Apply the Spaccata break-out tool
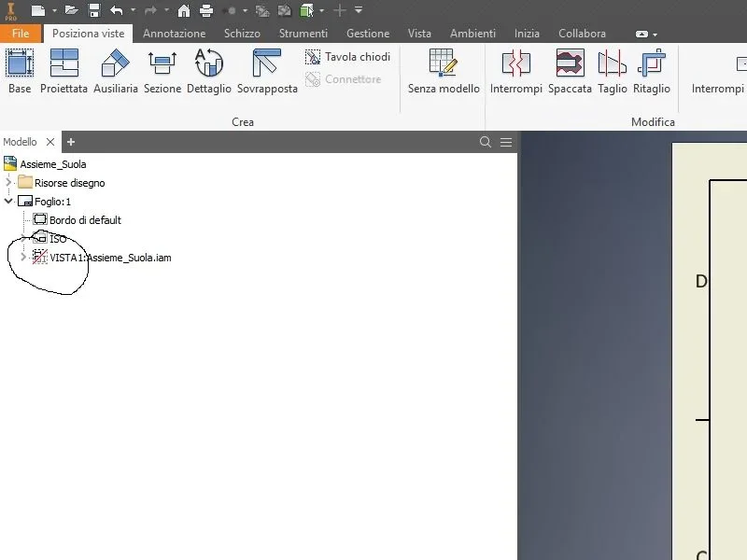 click(570, 71)
